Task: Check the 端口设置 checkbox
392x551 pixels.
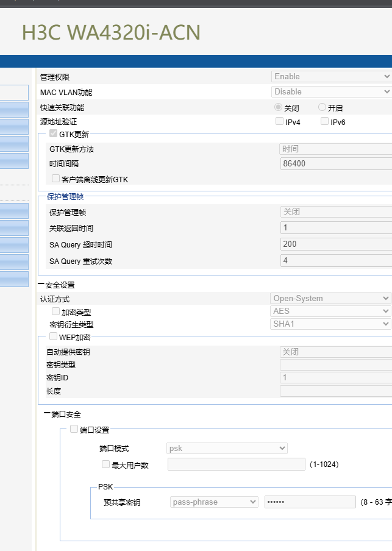Action: (74, 429)
